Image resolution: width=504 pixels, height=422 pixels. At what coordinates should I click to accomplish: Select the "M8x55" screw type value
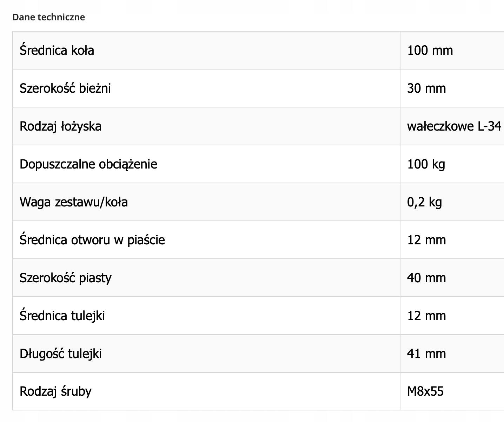click(425, 391)
